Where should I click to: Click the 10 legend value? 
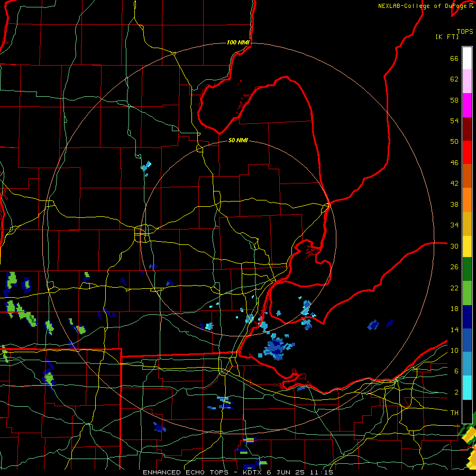click(x=454, y=350)
